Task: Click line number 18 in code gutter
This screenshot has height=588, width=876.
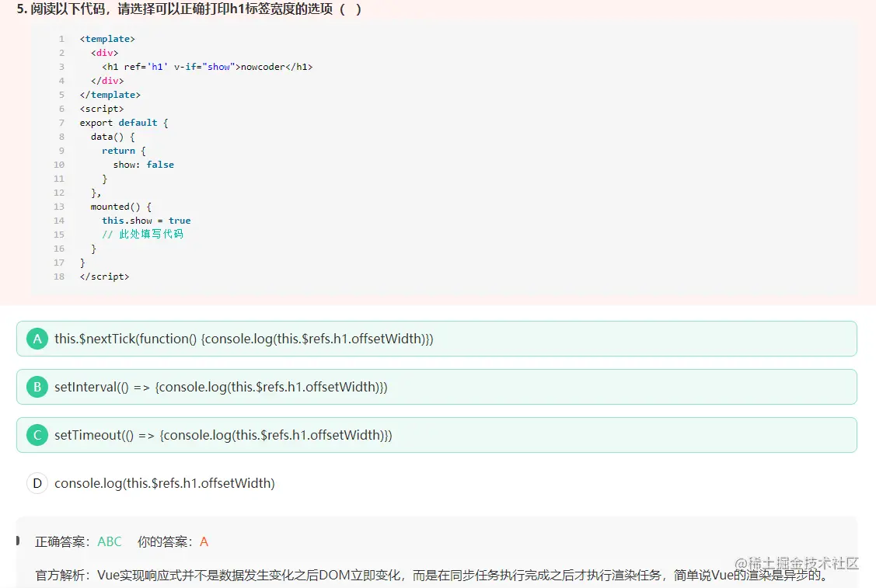Action: tap(59, 277)
